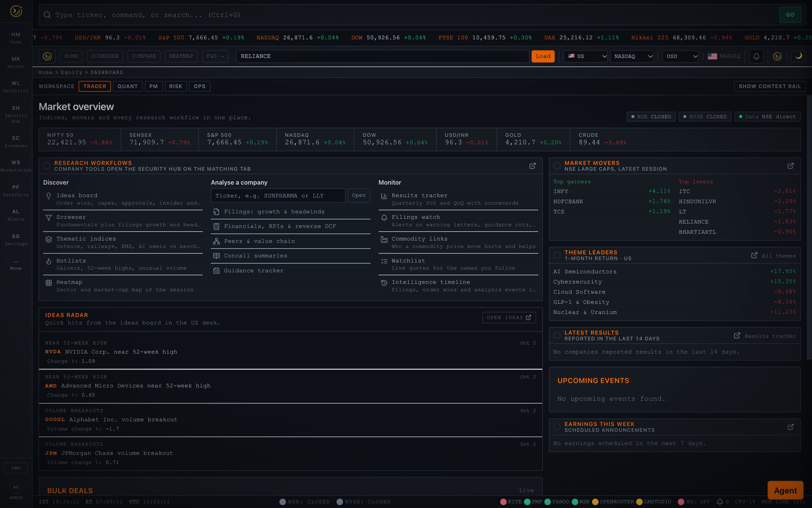Click the Filings growth document icon

tap(217, 212)
